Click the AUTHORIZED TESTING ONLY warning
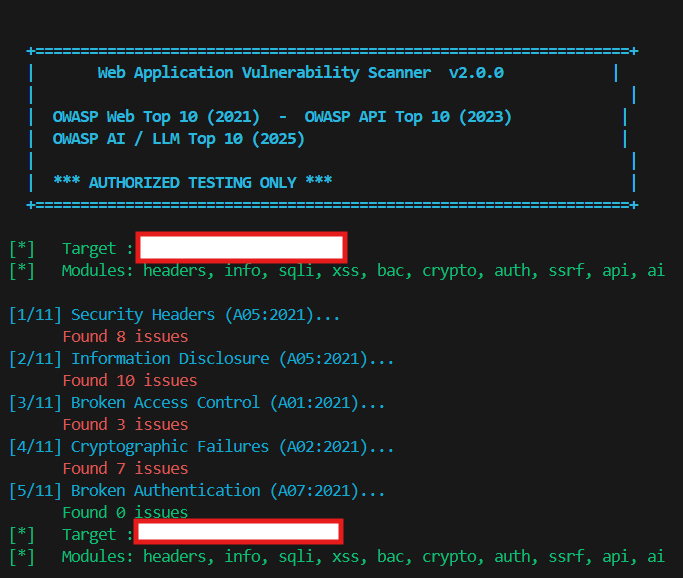 click(x=192, y=182)
